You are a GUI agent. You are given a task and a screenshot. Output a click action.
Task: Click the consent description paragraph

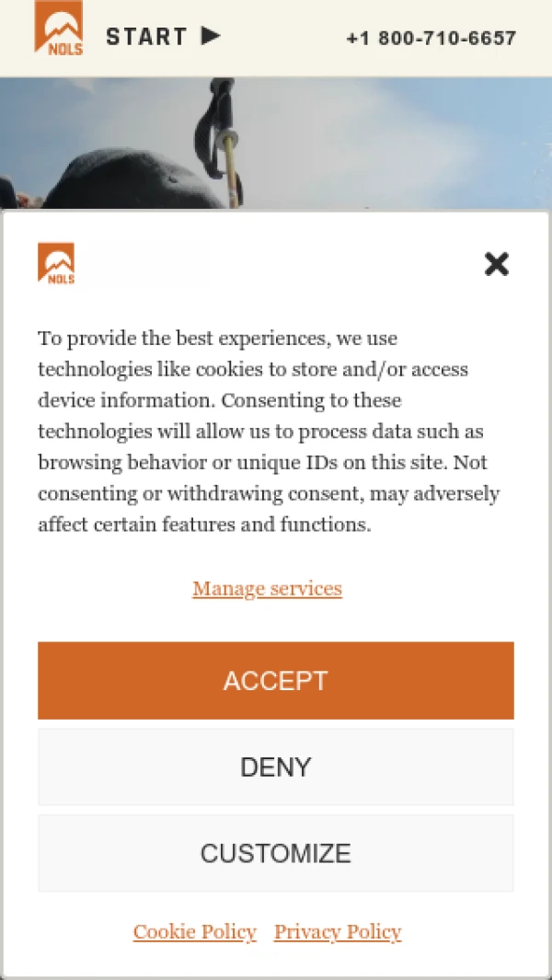pyautogui.click(x=269, y=432)
